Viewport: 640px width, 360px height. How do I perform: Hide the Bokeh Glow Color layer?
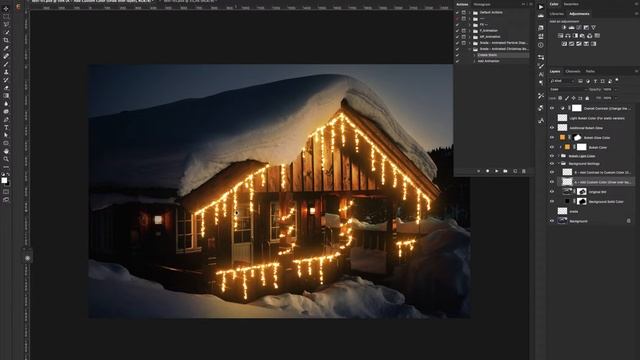pyautogui.click(x=552, y=138)
